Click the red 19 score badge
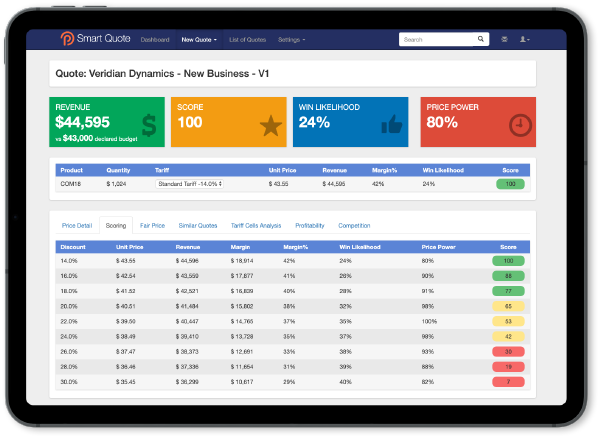The width and height of the screenshot is (600, 438). pos(508,367)
